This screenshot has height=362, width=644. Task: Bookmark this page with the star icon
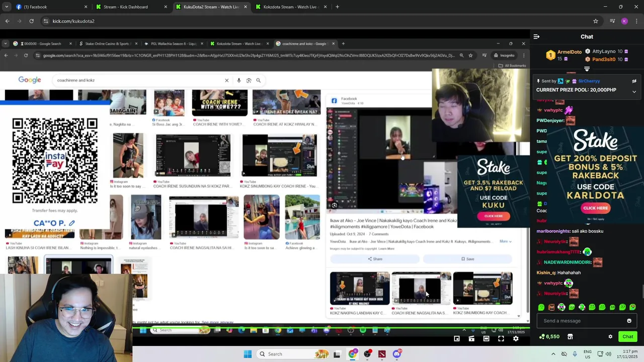coord(596,21)
